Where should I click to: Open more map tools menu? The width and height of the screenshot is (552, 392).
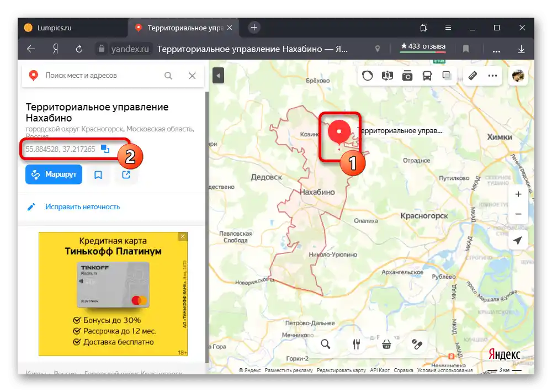tap(492, 76)
